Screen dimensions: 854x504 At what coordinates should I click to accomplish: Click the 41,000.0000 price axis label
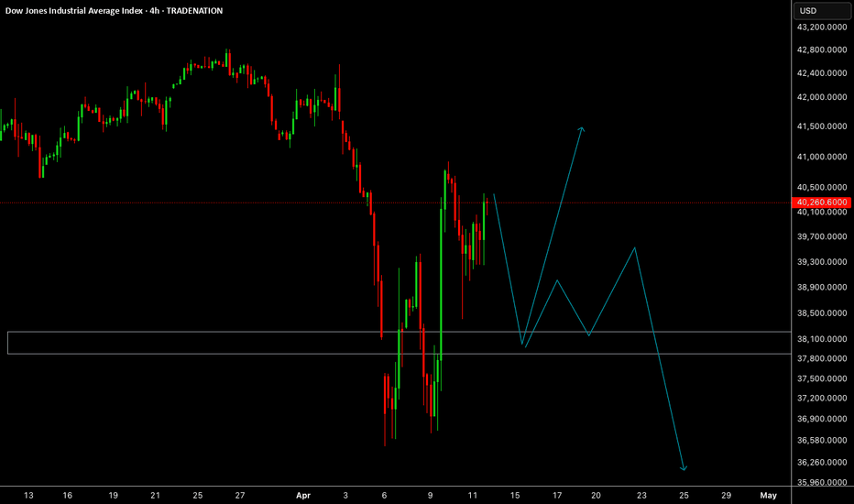822,157
